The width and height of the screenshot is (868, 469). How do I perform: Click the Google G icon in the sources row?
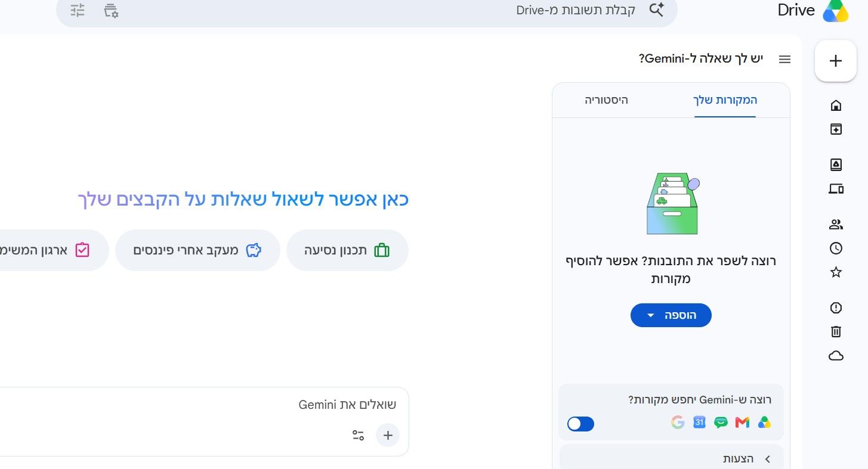click(x=678, y=423)
